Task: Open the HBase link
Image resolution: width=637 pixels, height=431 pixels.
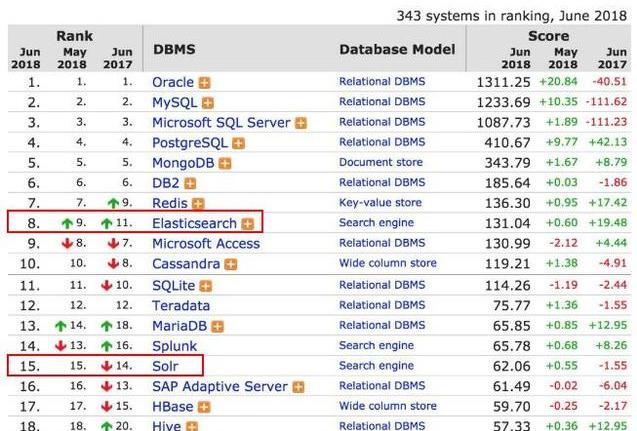Action: 172,407
